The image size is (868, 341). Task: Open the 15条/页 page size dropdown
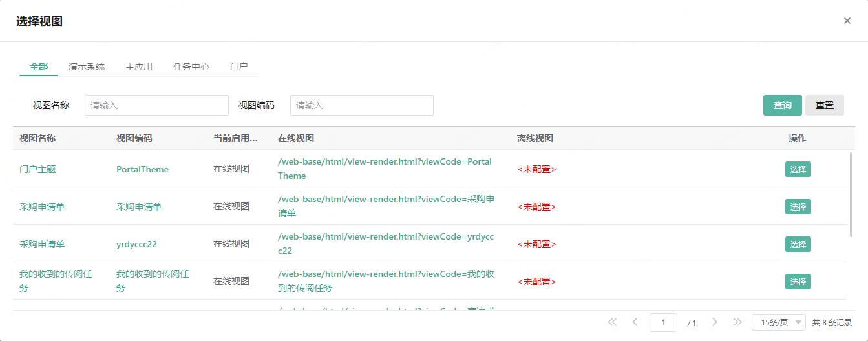point(779,322)
